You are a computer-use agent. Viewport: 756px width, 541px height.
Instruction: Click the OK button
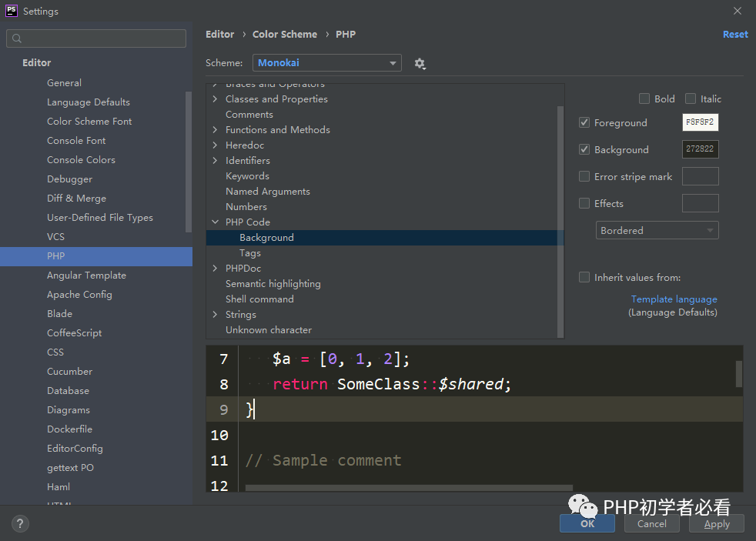(x=587, y=523)
